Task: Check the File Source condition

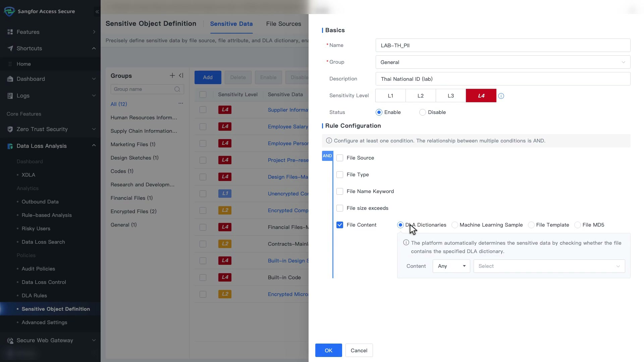Action: click(x=340, y=158)
